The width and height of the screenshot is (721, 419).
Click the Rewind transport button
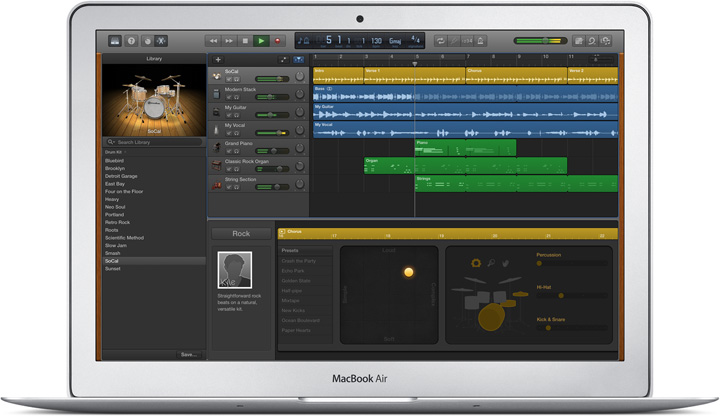pos(212,41)
